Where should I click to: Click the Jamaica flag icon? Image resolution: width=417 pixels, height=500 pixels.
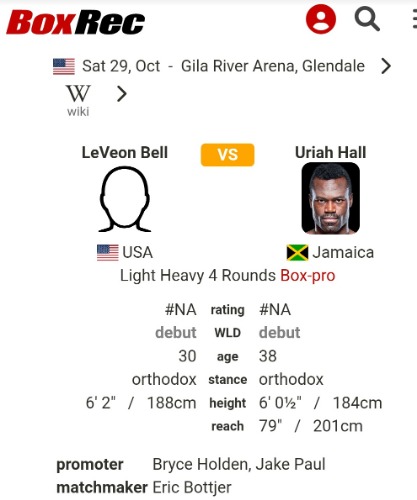click(x=297, y=253)
